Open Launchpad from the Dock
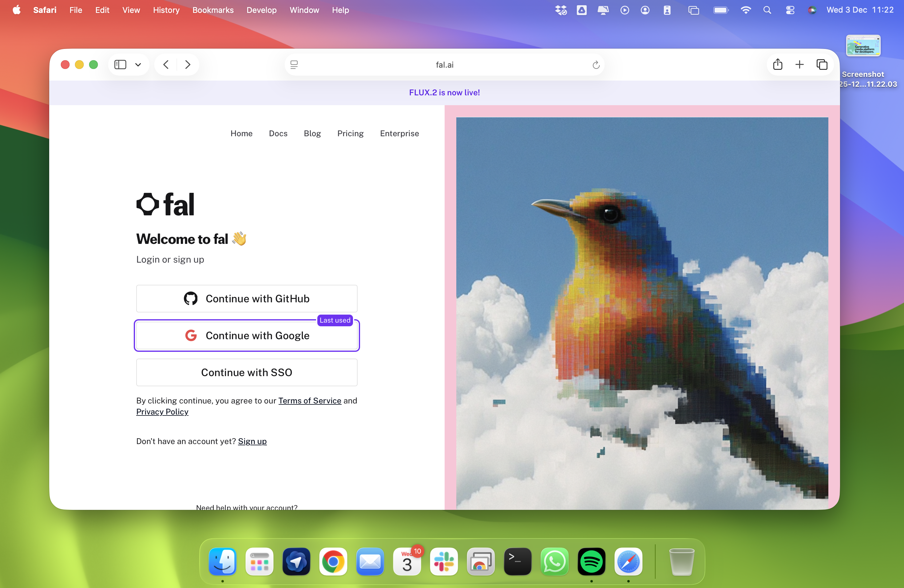The image size is (904, 588). coord(260,562)
